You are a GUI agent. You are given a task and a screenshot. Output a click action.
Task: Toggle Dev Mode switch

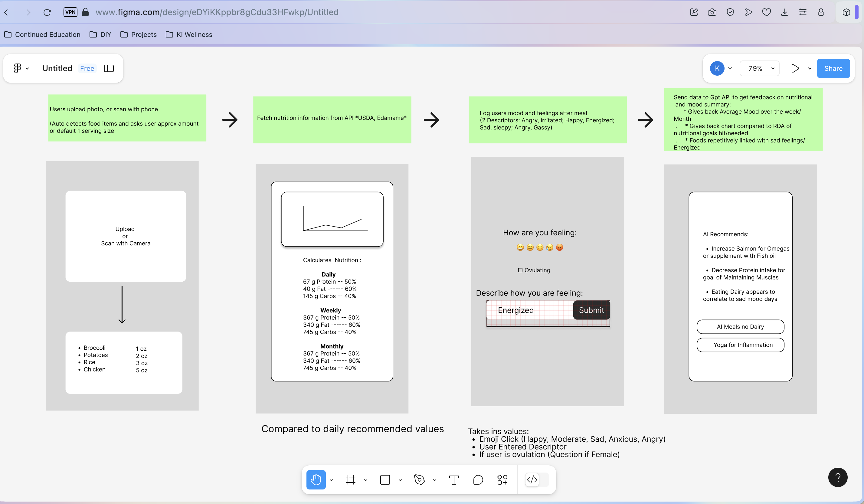pyautogui.click(x=537, y=480)
